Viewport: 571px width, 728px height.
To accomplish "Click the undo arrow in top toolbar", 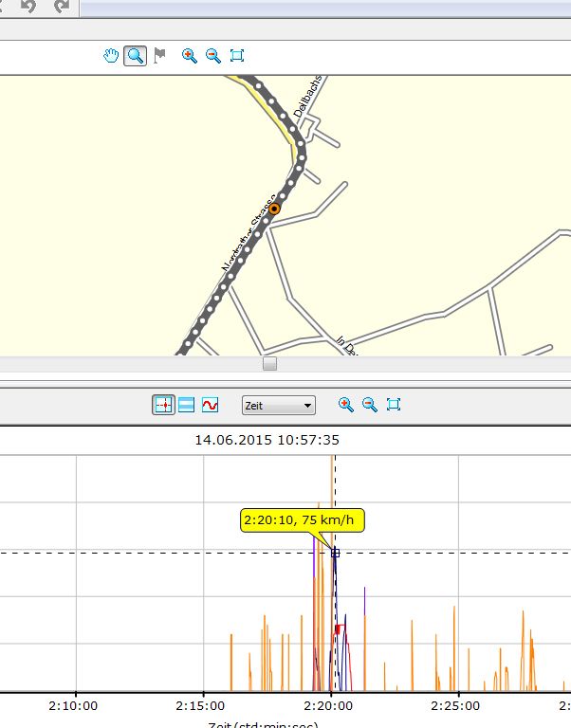I will pyautogui.click(x=28, y=7).
